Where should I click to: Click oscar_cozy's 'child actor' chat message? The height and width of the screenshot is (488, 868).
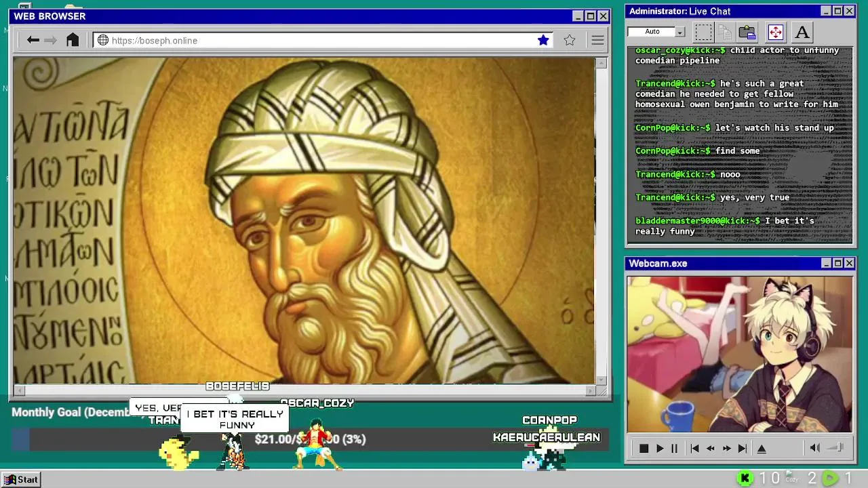[737, 55]
